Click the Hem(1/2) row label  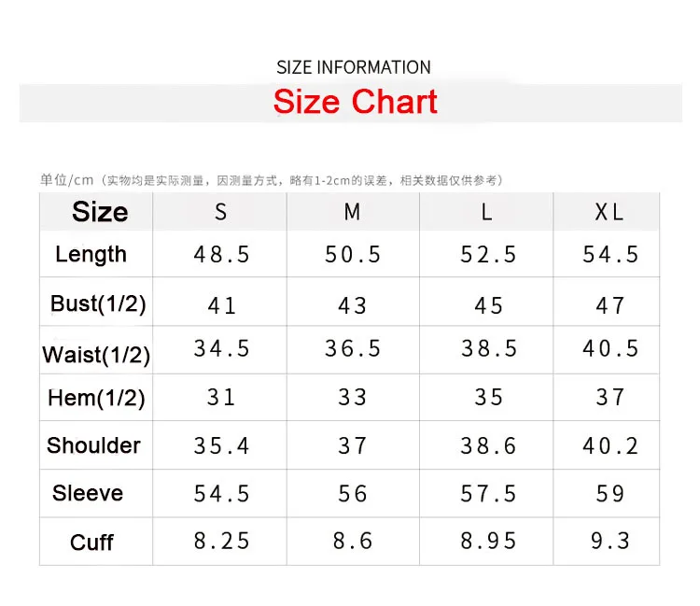tap(96, 398)
